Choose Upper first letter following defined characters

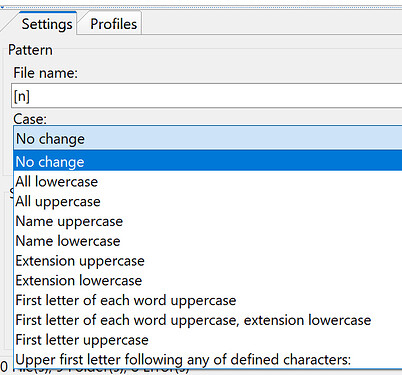coord(208,359)
